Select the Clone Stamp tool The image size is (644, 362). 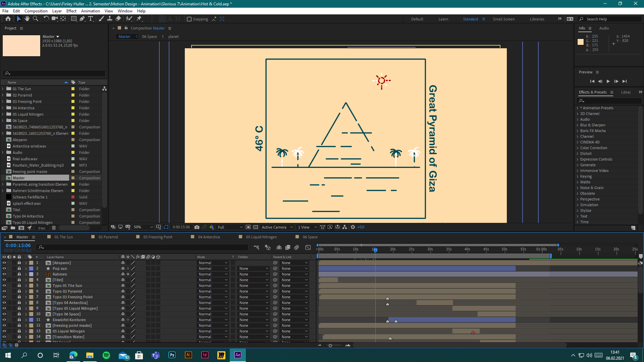tap(110, 19)
